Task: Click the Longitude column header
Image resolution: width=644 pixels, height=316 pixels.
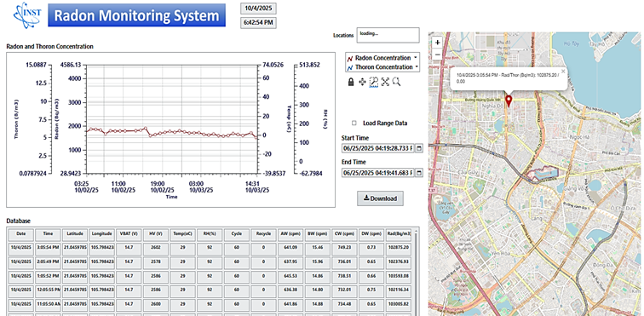Action: click(x=102, y=234)
